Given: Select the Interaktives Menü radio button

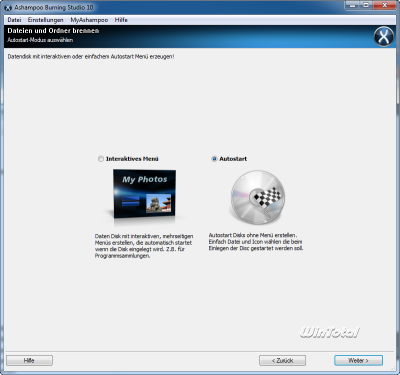Looking at the screenshot, I should (x=101, y=159).
